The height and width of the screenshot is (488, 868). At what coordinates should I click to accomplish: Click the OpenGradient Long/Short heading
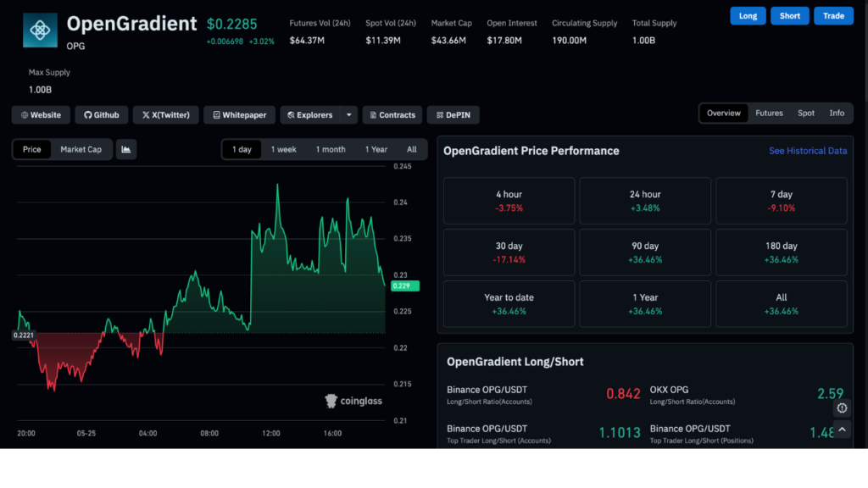pos(515,362)
